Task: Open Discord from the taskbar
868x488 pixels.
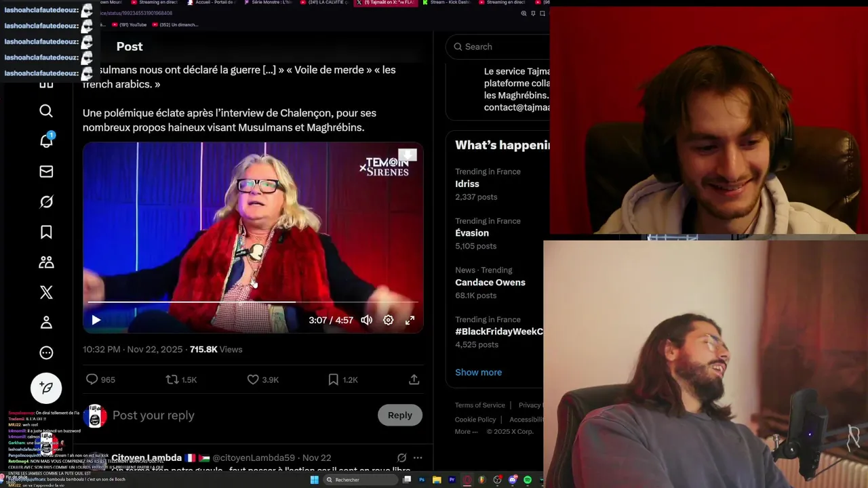Action: click(513, 480)
